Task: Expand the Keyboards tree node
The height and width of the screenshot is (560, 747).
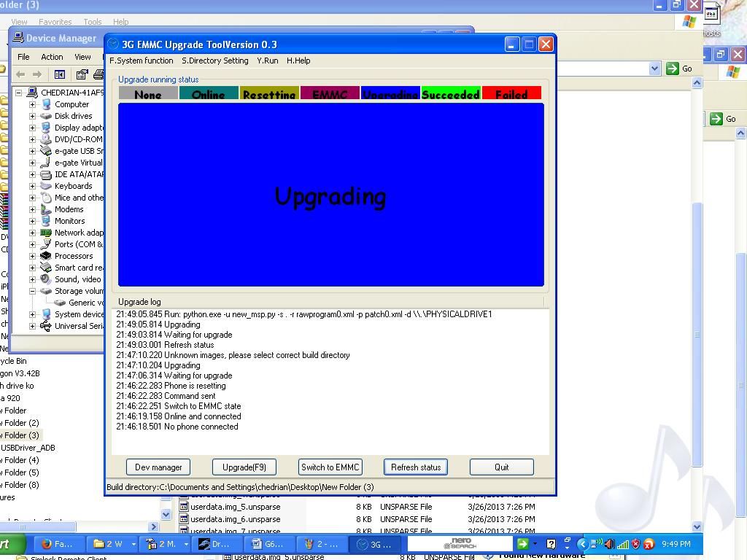Action: pyautogui.click(x=32, y=186)
